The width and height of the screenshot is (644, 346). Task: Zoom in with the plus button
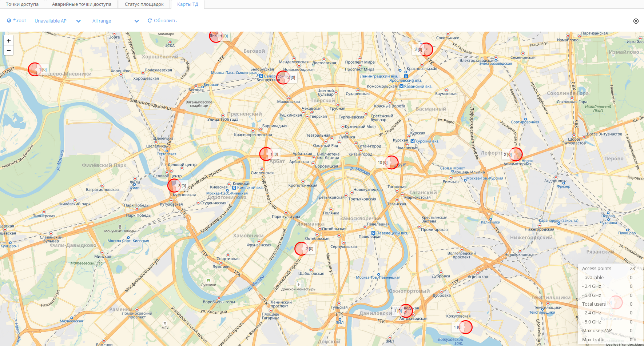click(9, 41)
